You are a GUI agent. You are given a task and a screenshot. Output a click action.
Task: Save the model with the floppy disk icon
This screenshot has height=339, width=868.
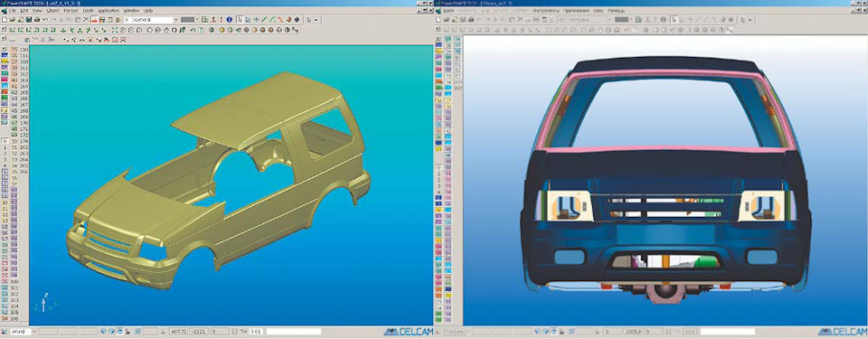(x=29, y=19)
